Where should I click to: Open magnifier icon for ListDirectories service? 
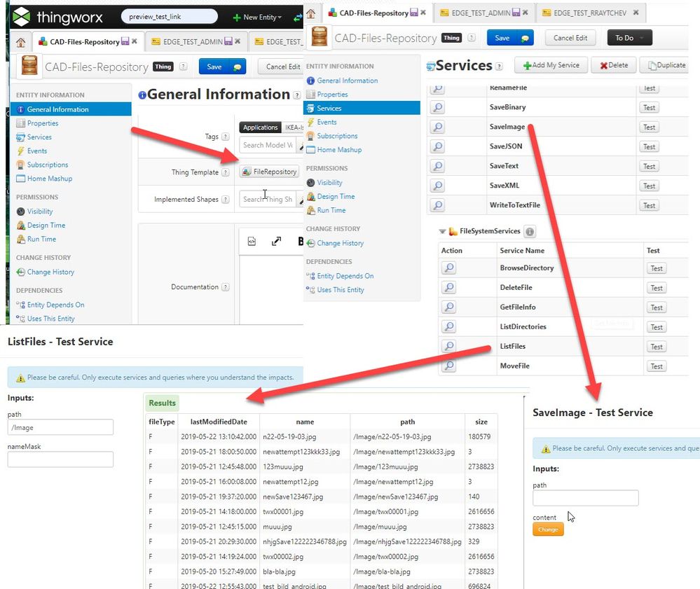448,326
